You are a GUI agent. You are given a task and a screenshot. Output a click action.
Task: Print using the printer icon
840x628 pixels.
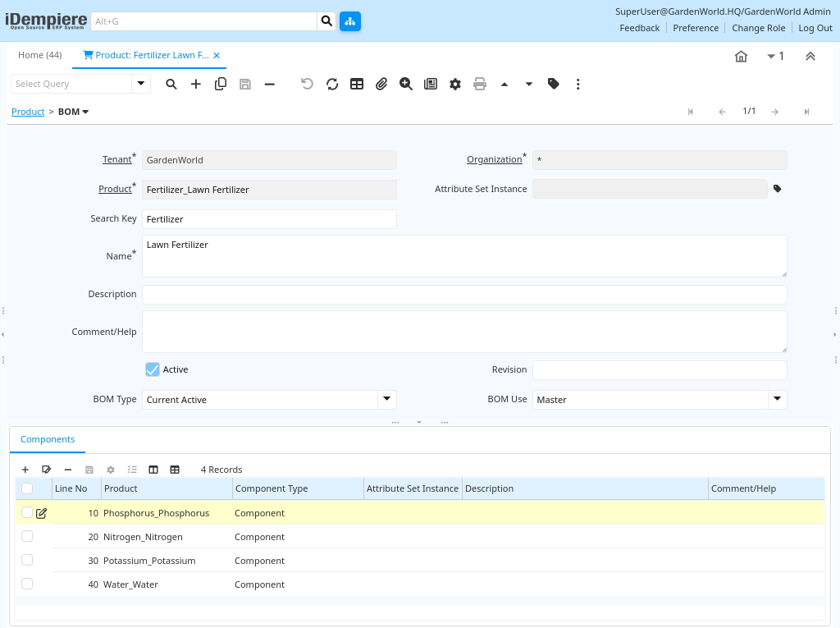(480, 85)
